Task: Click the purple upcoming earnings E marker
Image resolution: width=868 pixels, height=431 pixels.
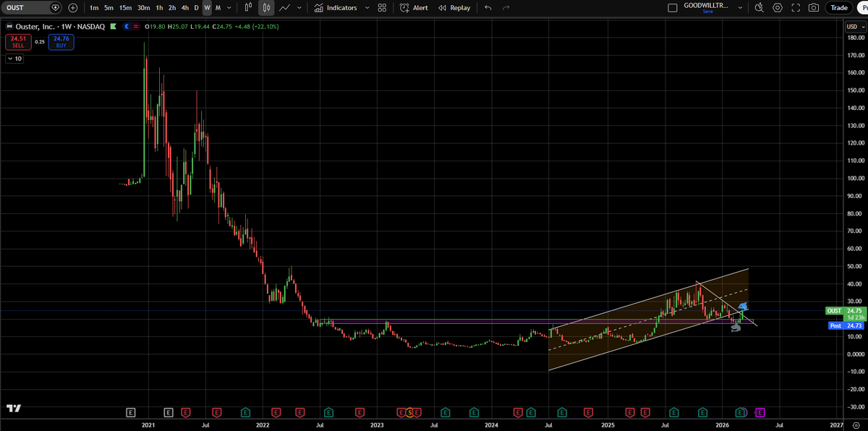Action: coord(759,412)
